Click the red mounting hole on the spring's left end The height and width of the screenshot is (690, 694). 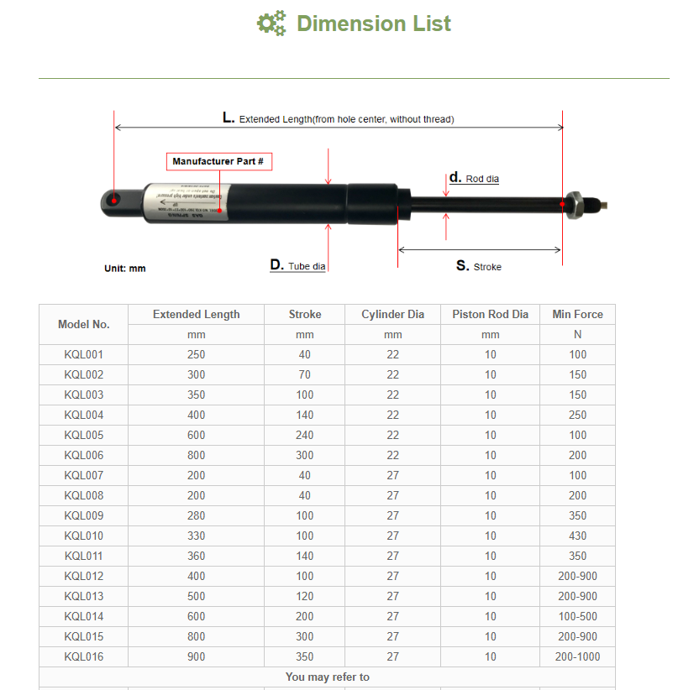coord(116,202)
